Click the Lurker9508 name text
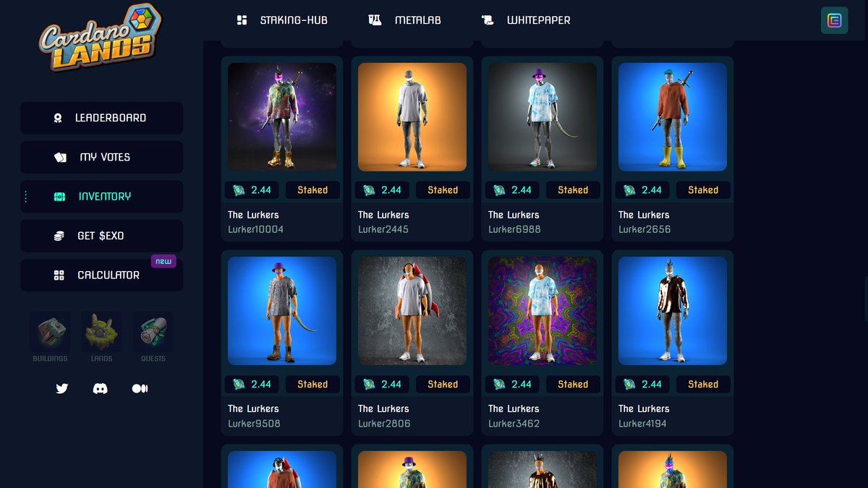The width and height of the screenshot is (868, 488). pyautogui.click(x=254, y=424)
